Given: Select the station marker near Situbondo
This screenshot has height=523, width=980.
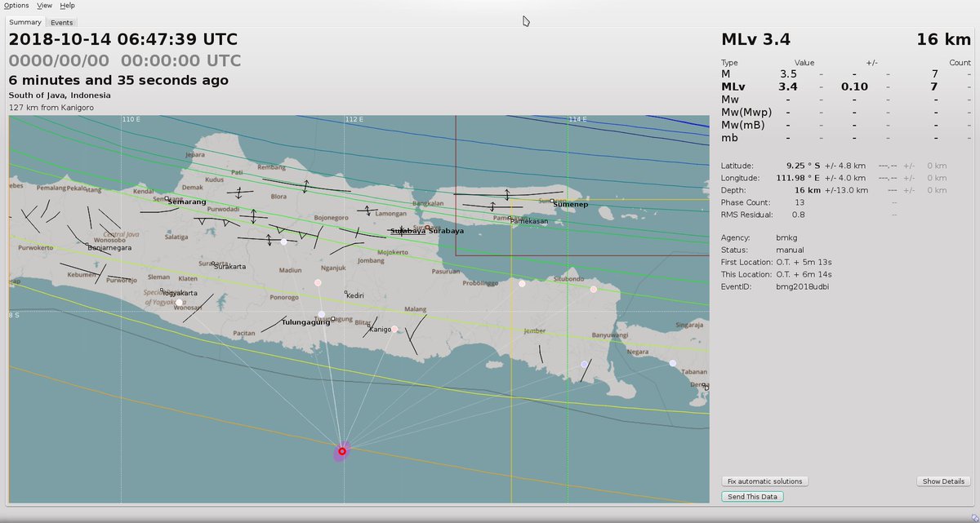Looking at the screenshot, I should tap(594, 290).
